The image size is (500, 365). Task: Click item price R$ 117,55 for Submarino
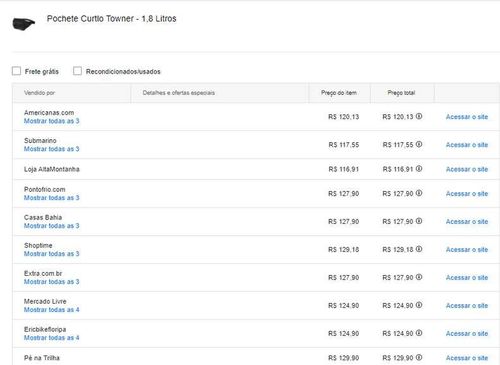pyautogui.click(x=344, y=145)
